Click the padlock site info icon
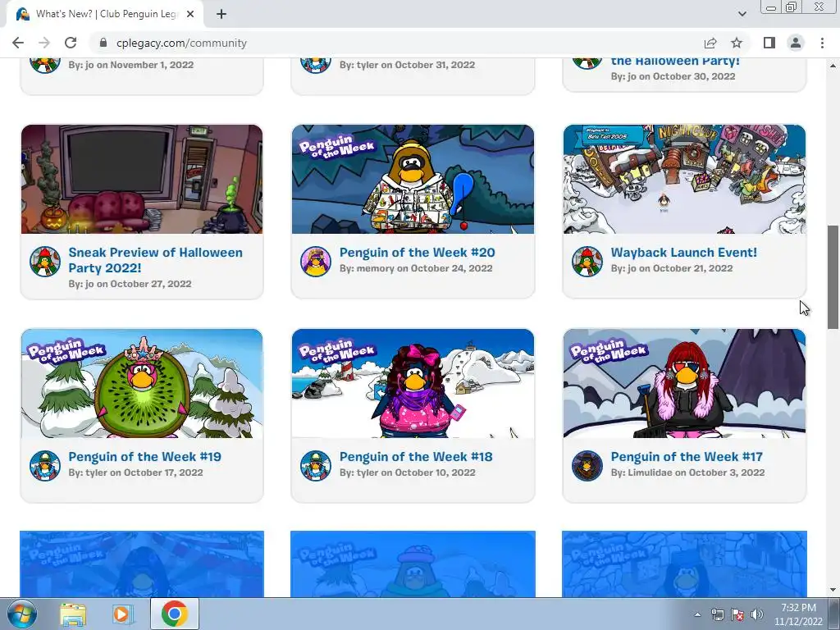 pyautogui.click(x=103, y=43)
